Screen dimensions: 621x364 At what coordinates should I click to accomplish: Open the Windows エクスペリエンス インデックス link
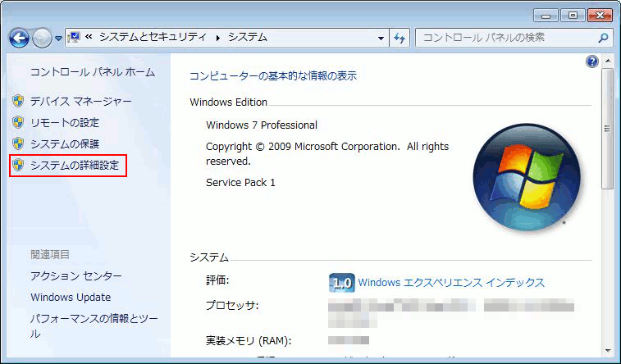(x=451, y=282)
